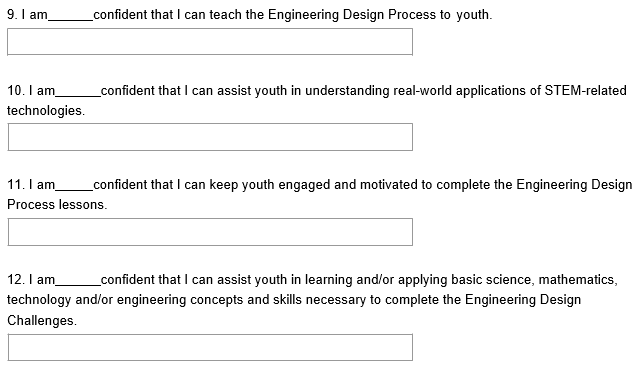Screen dimensions: 642x368
Task: Click the word 'mathematics,' in question 12
Action: coord(578,280)
